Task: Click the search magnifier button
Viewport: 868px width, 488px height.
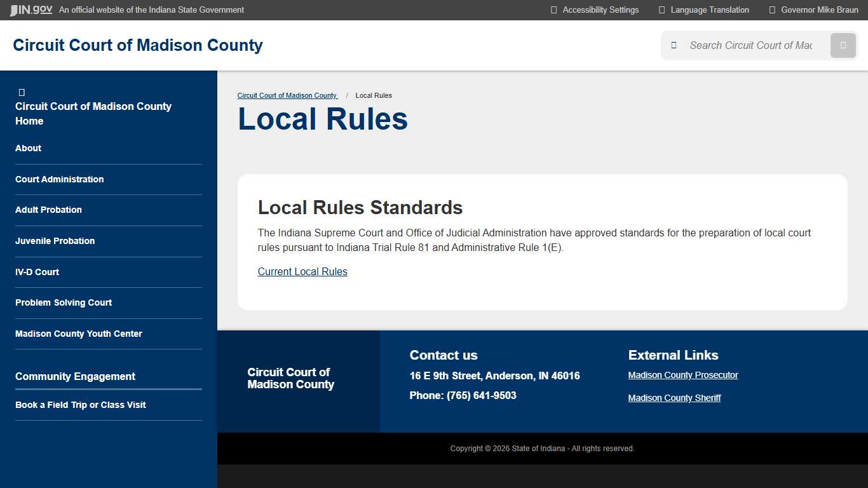Action: tap(843, 45)
